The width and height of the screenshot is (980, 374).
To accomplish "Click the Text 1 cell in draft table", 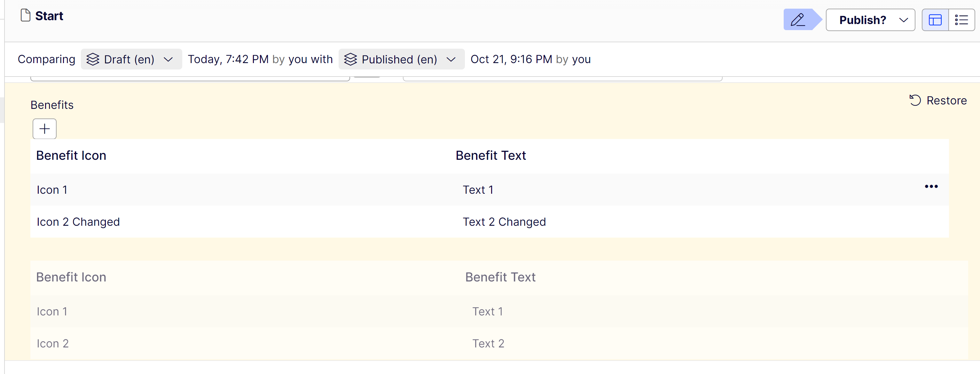I will [x=478, y=190].
